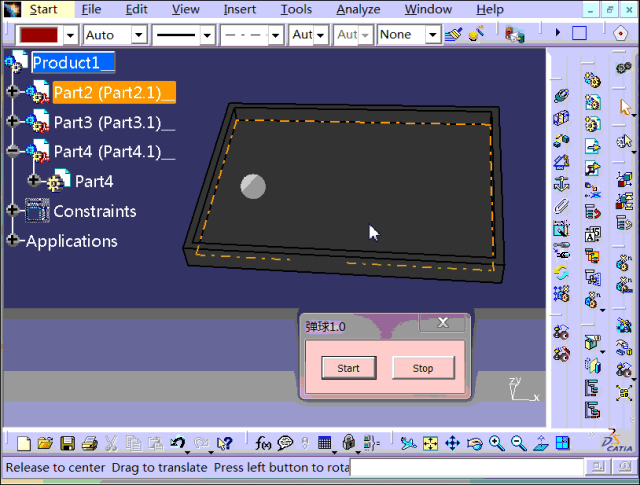Expand the inner Part4 node
This screenshot has width=640, height=485.
pos(34,180)
